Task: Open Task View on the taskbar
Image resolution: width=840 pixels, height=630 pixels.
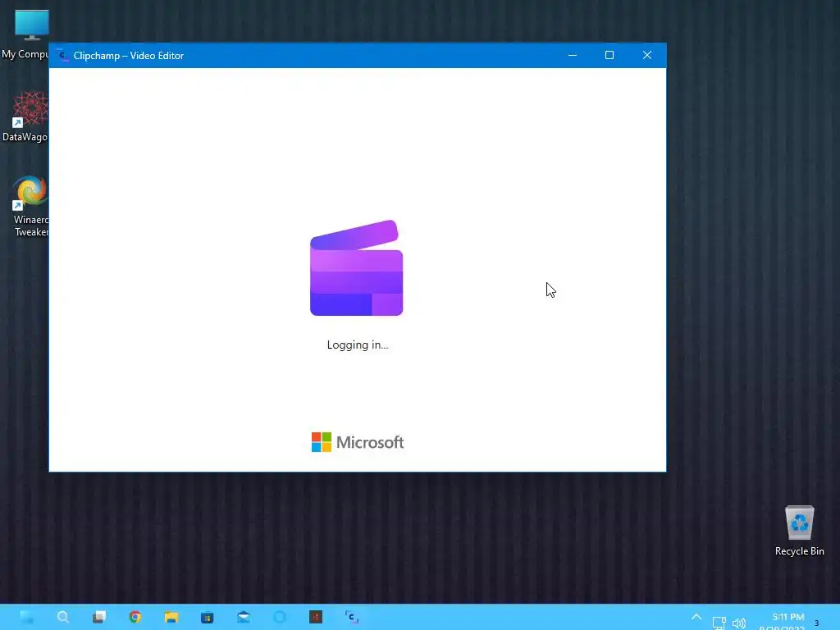Action: point(99,617)
